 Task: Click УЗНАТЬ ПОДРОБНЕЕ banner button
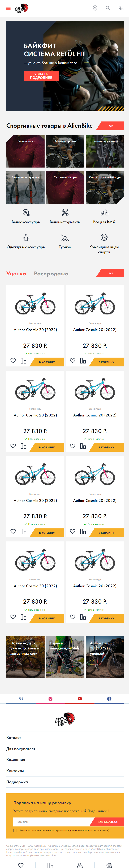click(41, 76)
